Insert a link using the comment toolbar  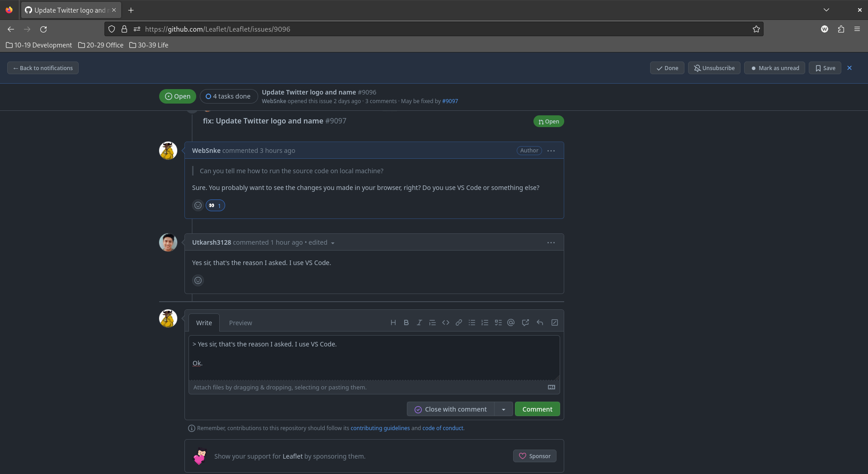(458, 322)
